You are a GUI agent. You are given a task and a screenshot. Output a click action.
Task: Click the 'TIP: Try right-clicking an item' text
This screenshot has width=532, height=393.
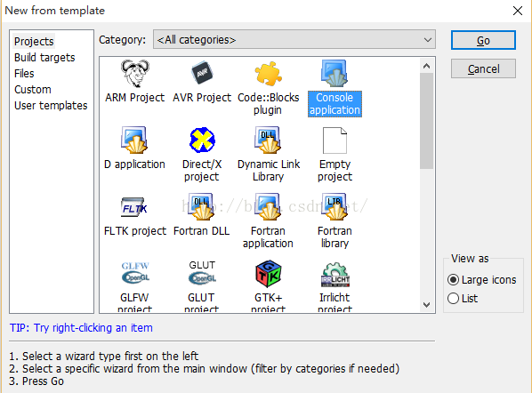click(x=81, y=328)
